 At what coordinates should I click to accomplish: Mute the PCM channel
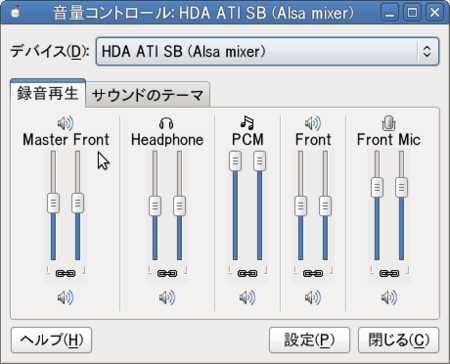tap(247, 297)
